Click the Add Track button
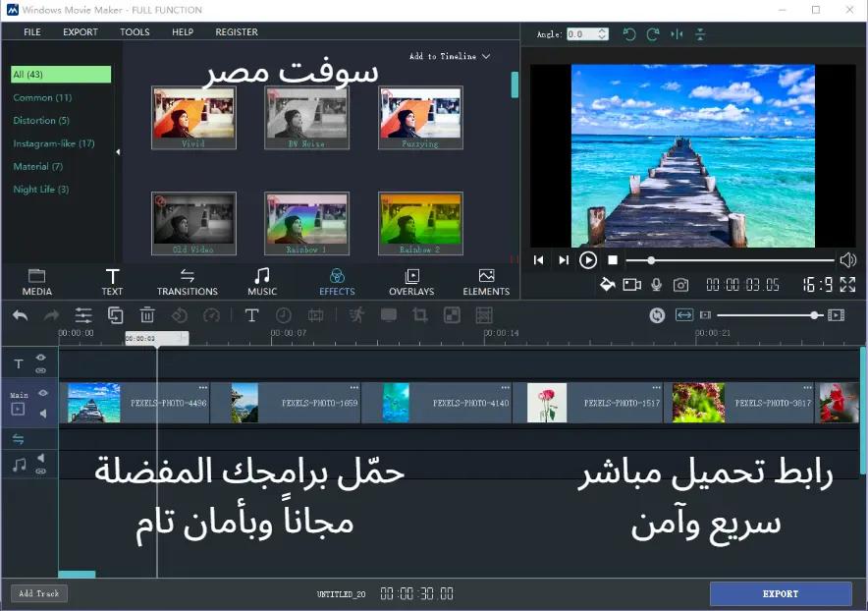Screen dimensions: 868x611 [39, 594]
